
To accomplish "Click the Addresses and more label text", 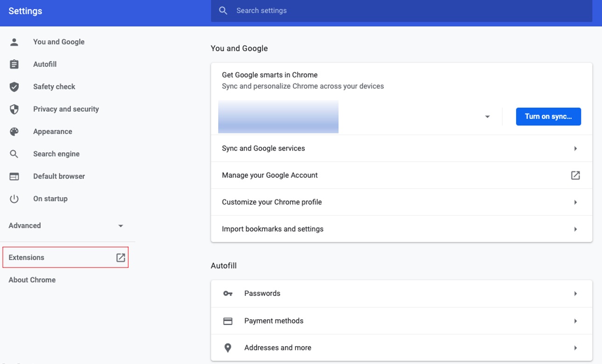I will (x=277, y=348).
